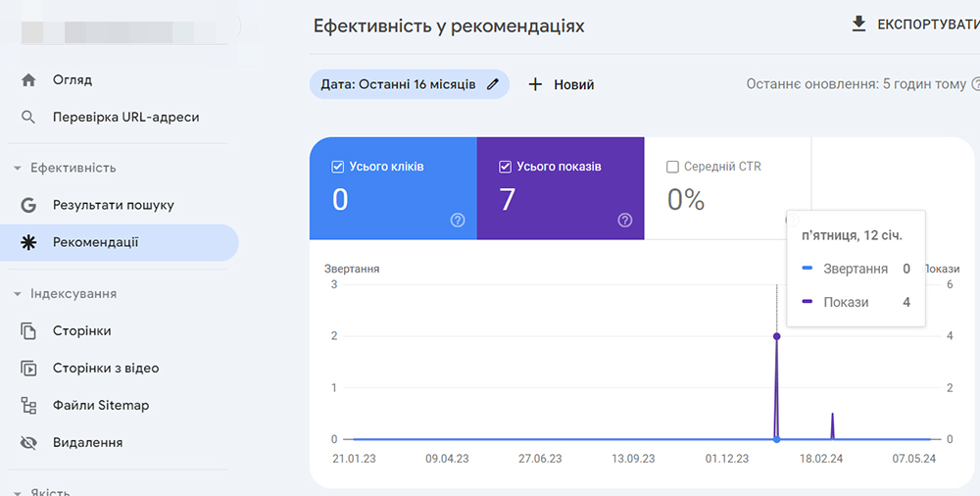980x496 pixels.
Task: Click the blue chart point at 12 січ.
Action: (x=777, y=440)
